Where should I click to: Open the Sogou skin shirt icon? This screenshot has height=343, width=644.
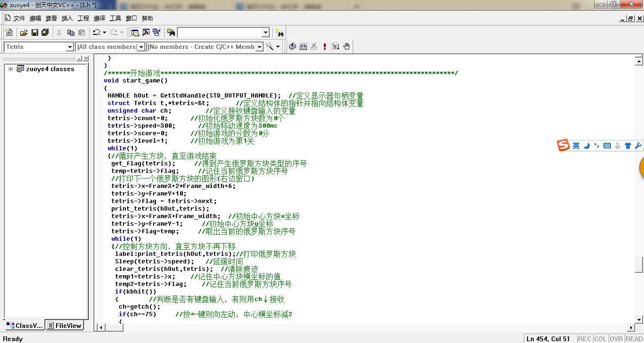[628, 146]
